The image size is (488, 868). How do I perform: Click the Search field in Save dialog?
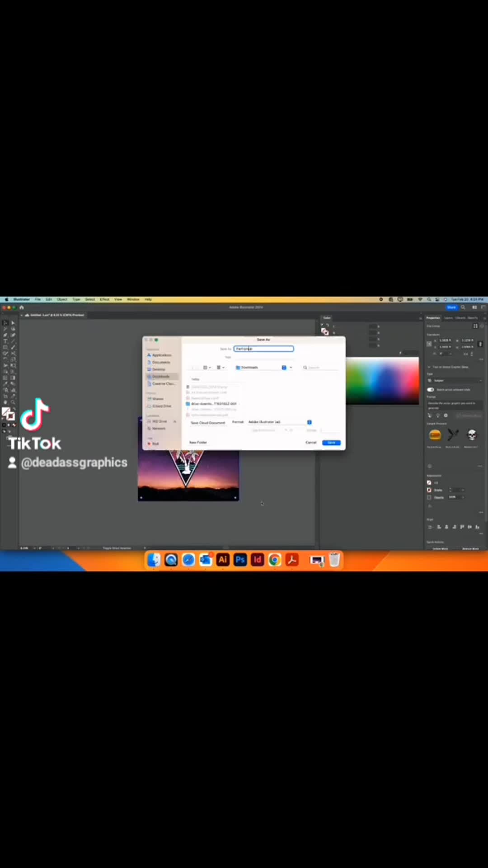321,368
